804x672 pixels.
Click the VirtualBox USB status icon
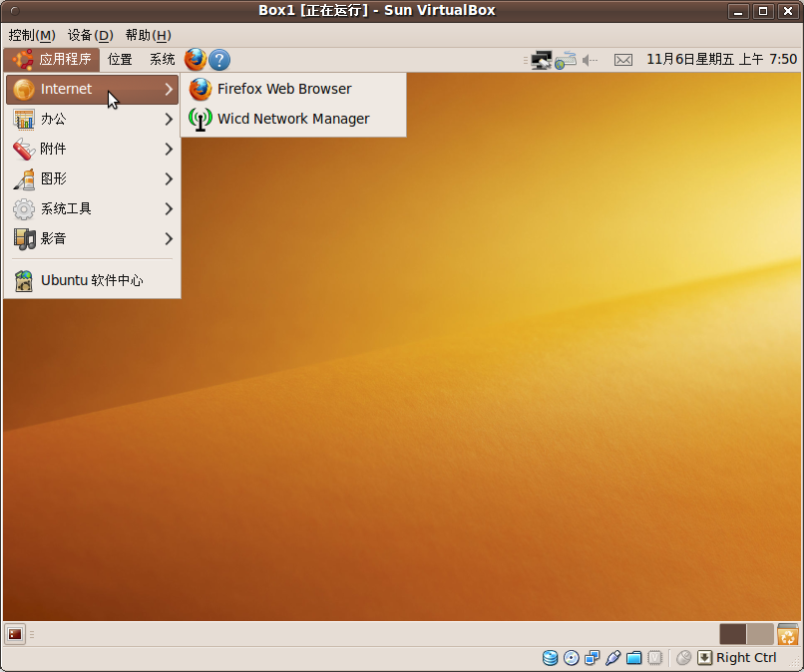(x=613, y=658)
